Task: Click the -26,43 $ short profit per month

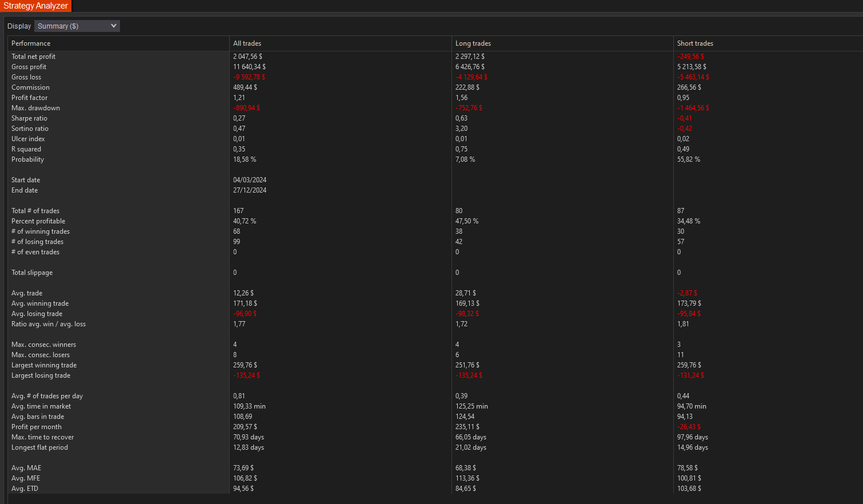Action: 689,427
